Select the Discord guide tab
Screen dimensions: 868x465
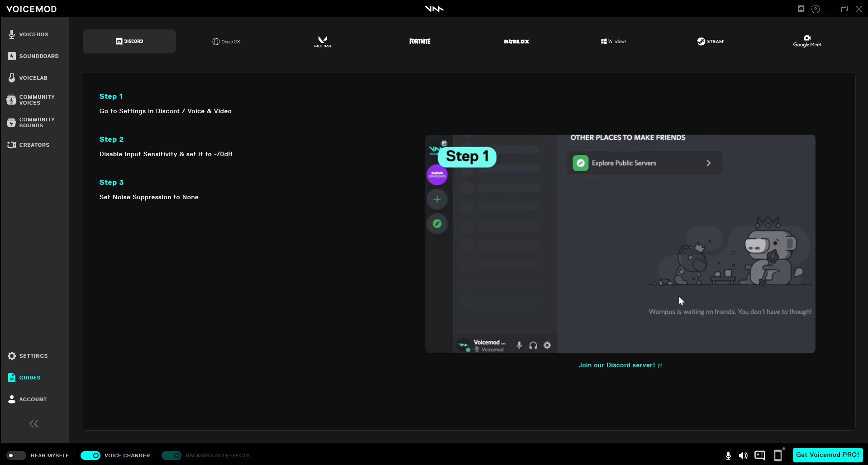tap(129, 41)
